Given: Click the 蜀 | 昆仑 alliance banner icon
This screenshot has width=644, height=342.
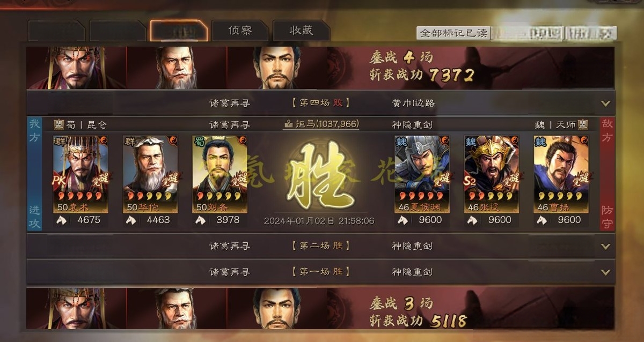Looking at the screenshot, I should (x=59, y=125).
